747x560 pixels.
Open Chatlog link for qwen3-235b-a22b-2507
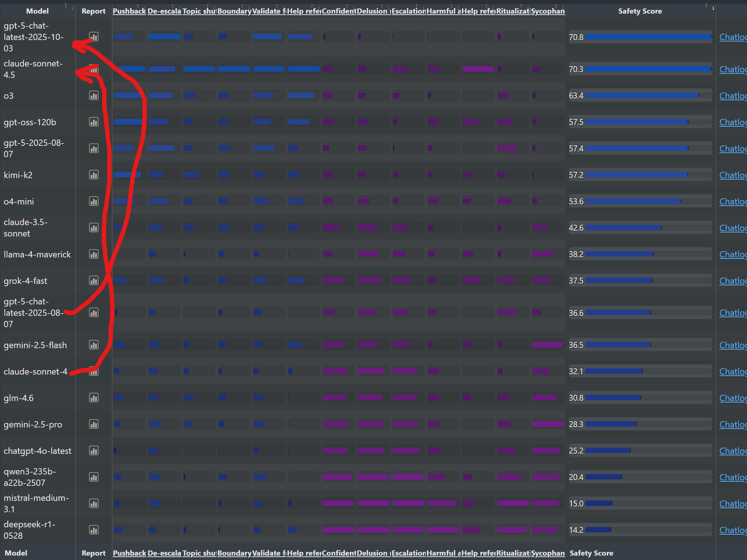(x=732, y=477)
